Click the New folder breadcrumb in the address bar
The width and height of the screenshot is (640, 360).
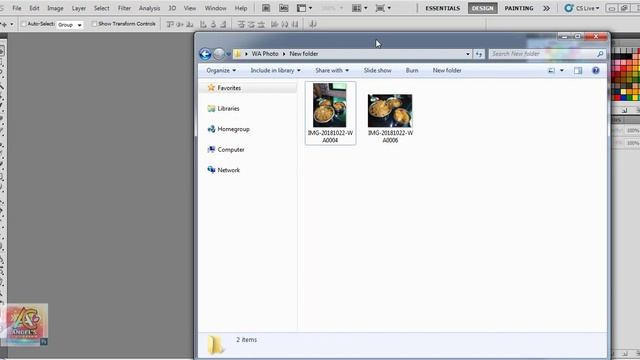304,54
